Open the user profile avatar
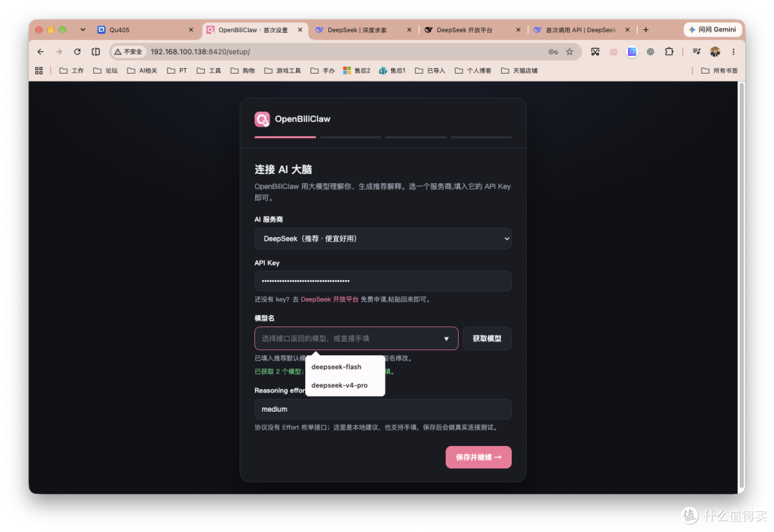The width and height of the screenshot is (774, 532). (x=715, y=52)
